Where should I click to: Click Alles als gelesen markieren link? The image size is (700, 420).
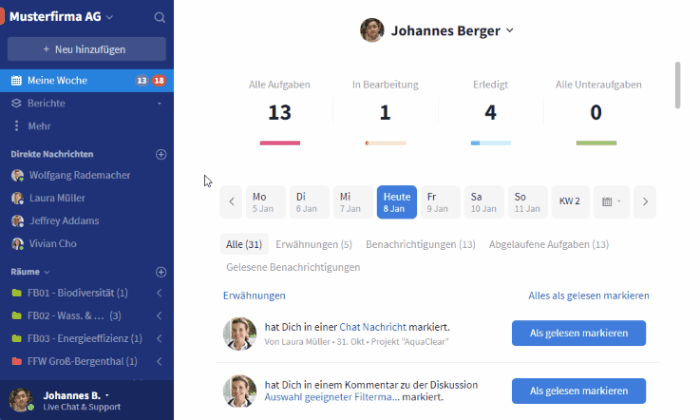click(x=589, y=295)
